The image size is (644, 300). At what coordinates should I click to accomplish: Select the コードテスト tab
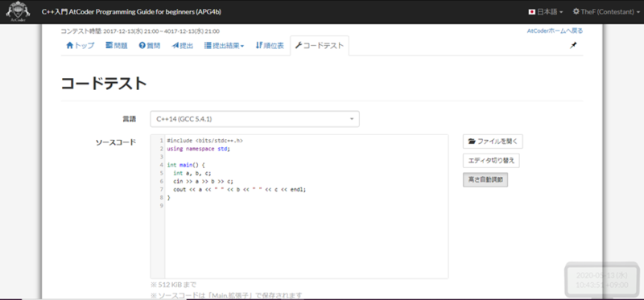320,46
